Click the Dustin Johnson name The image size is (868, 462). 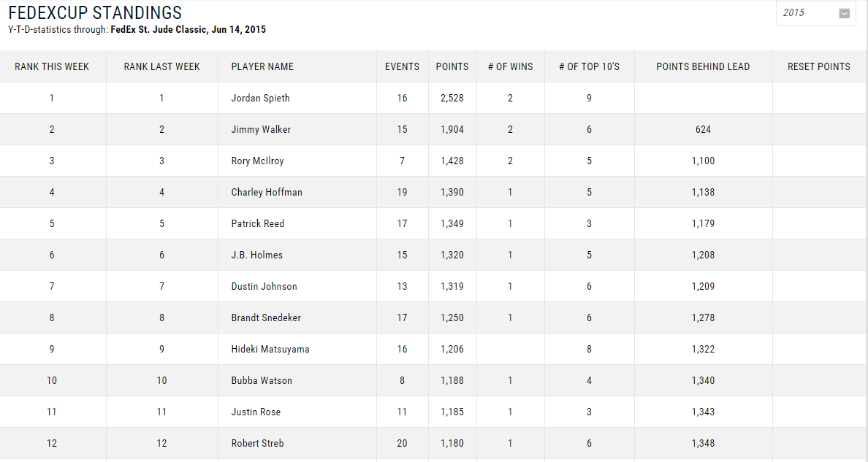pyautogui.click(x=264, y=286)
